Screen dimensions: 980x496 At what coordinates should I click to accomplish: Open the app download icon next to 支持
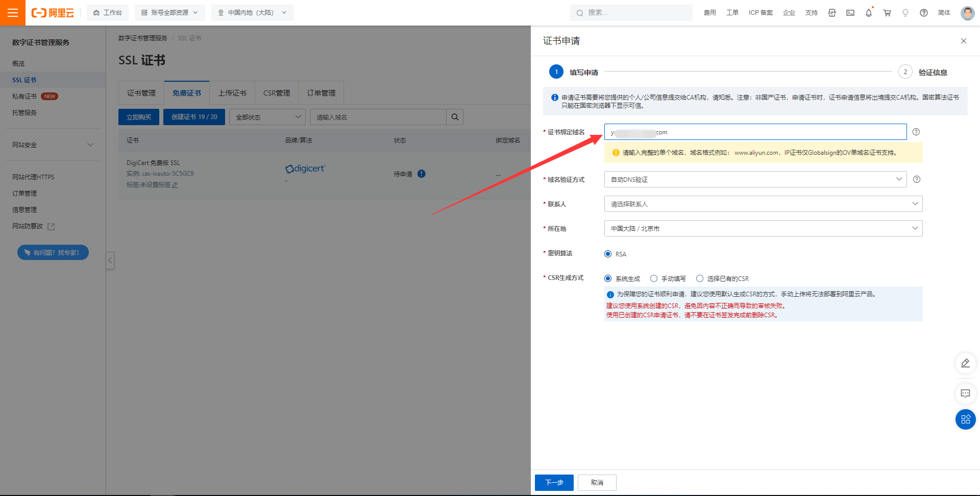click(x=832, y=13)
